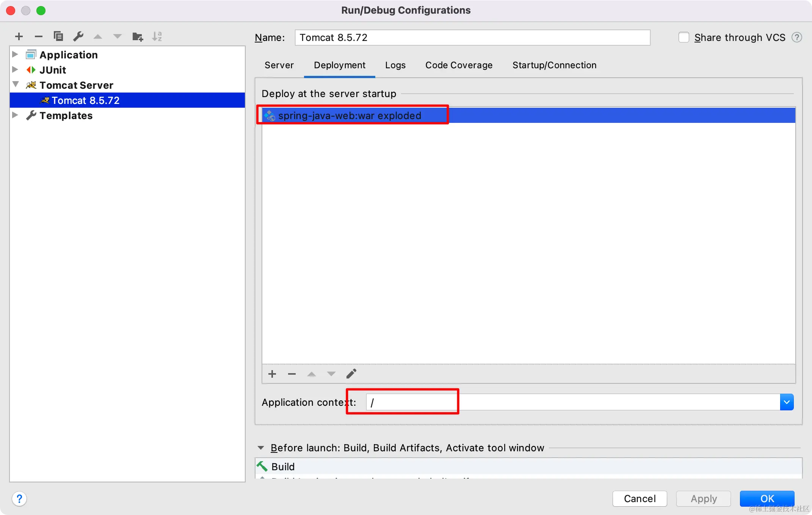Viewport: 812px width, 515px height.
Task: Enable Share through VCS checkbox
Action: point(683,38)
